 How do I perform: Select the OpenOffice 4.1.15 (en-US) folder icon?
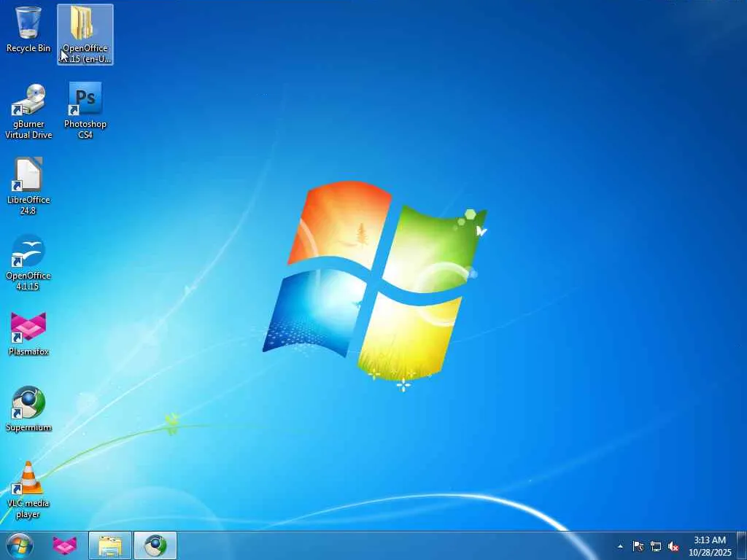click(85, 34)
